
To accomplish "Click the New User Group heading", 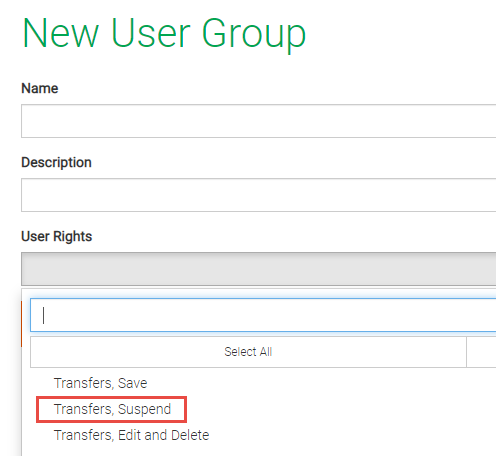I will pos(164,34).
